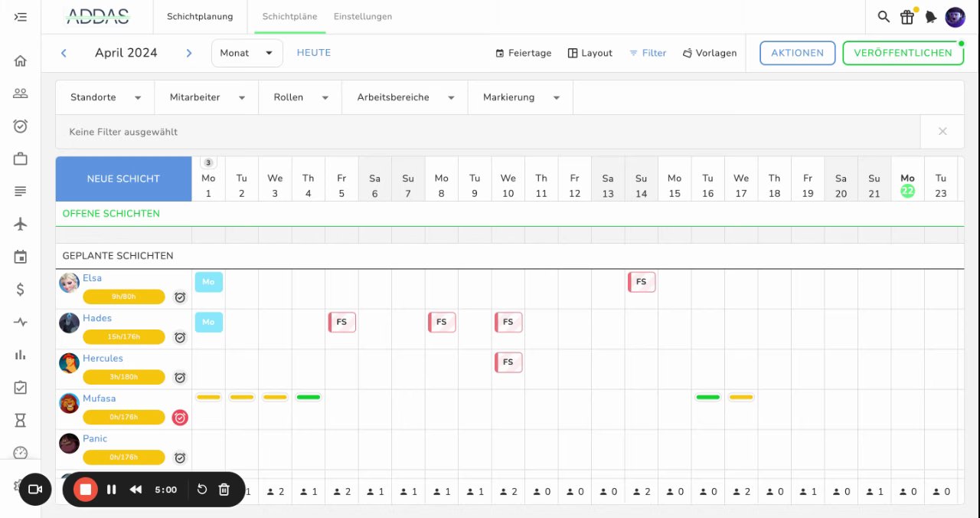This screenshot has width=980, height=518.
Task: Click the HEUTE button
Action: (x=314, y=53)
